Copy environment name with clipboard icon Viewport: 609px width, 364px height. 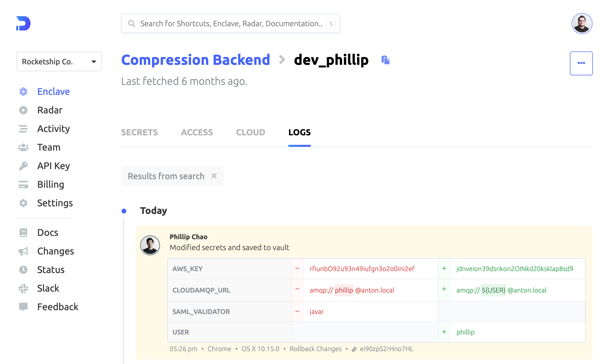tap(385, 60)
